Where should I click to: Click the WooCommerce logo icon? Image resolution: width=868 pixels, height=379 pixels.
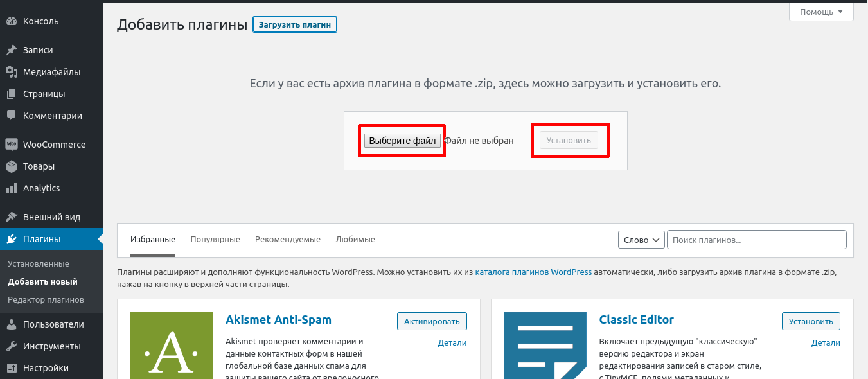pyautogui.click(x=12, y=145)
